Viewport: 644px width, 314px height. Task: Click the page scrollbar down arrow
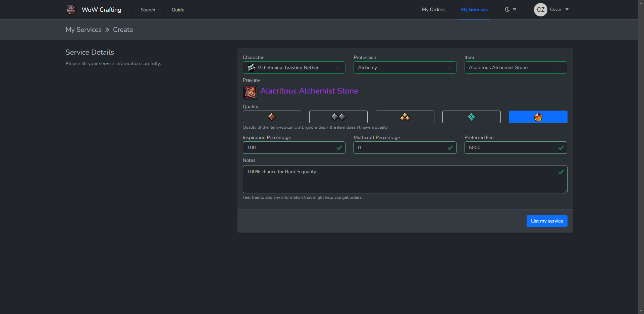(x=641, y=311)
